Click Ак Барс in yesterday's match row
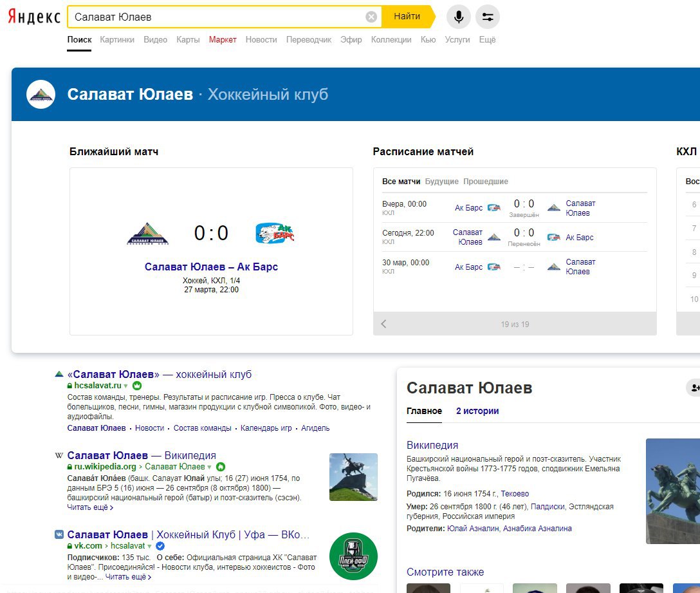Screen dimensions: 700x593 pos(469,208)
